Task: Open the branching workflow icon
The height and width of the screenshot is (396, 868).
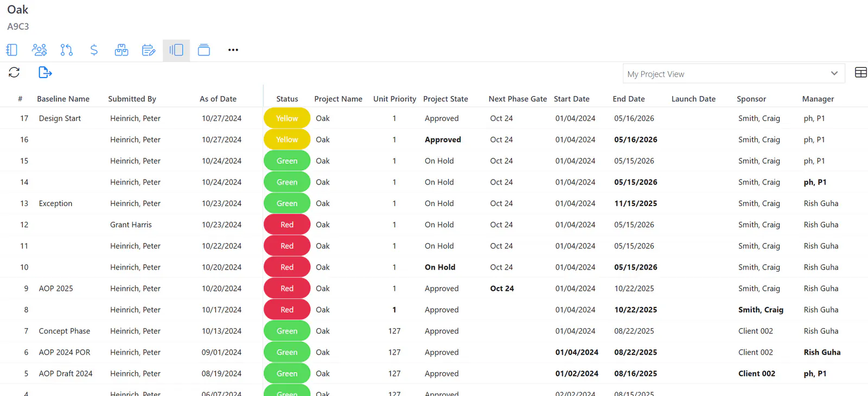Action: (x=67, y=50)
